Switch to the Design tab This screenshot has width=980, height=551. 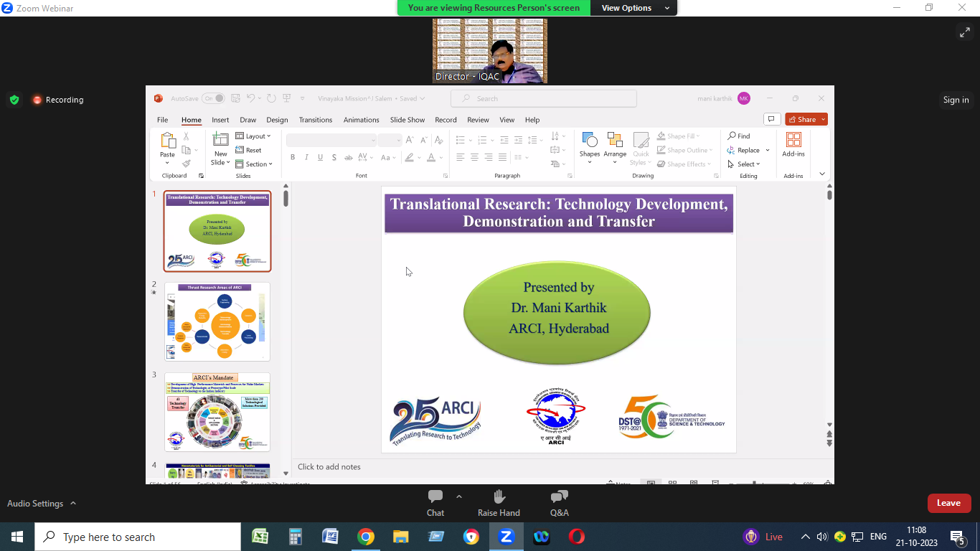click(277, 120)
